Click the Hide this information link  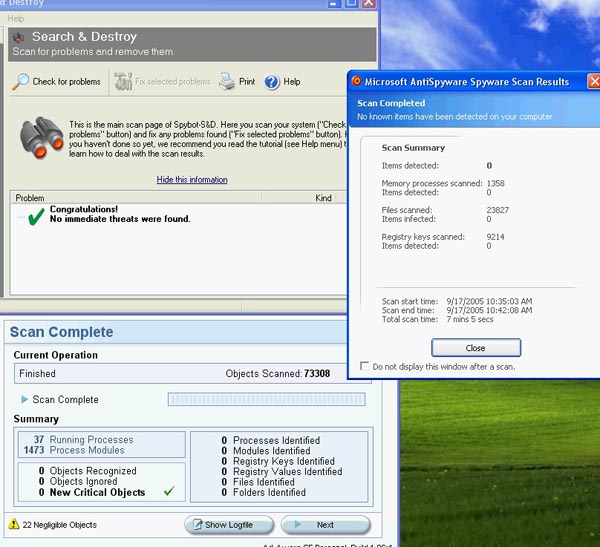pos(192,180)
